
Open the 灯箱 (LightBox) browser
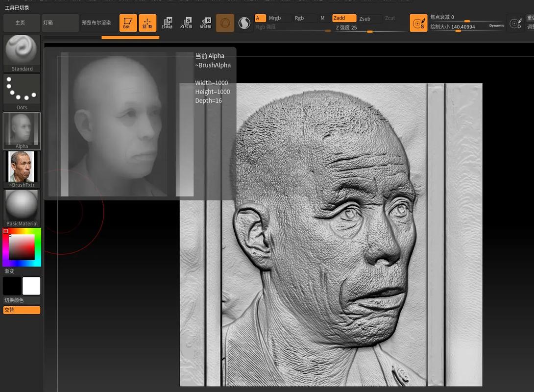[60, 23]
